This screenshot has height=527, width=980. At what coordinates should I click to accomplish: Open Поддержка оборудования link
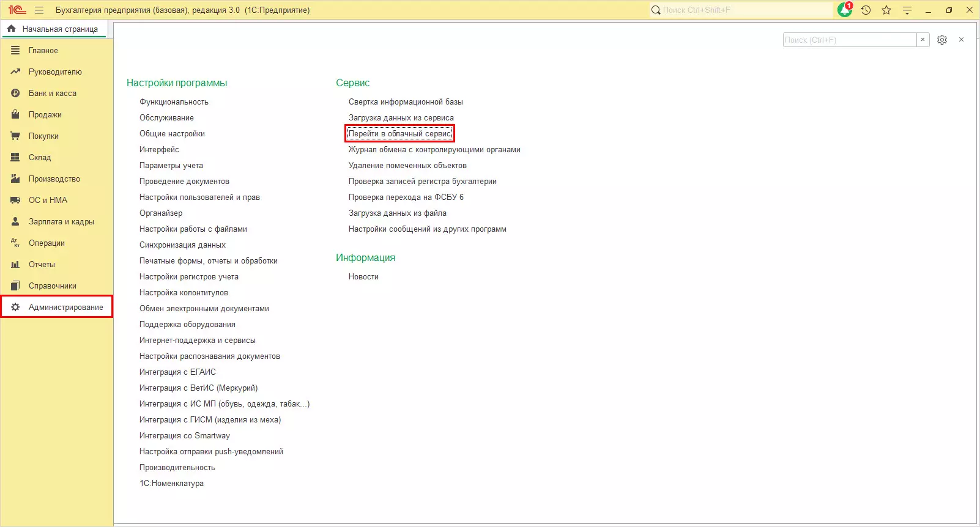pyautogui.click(x=187, y=324)
